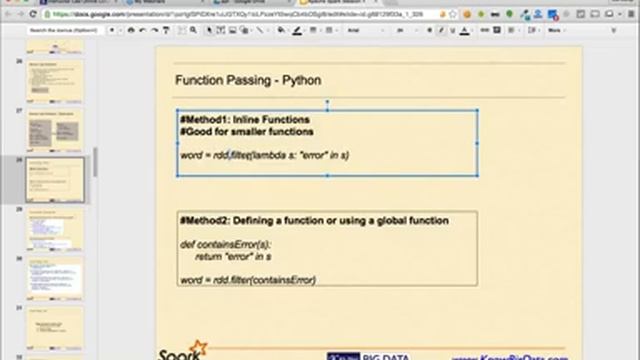Image resolution: width=640 pixels, height=360 pixels.
Task: Click the Search the menus field
Action: [64, 30]
